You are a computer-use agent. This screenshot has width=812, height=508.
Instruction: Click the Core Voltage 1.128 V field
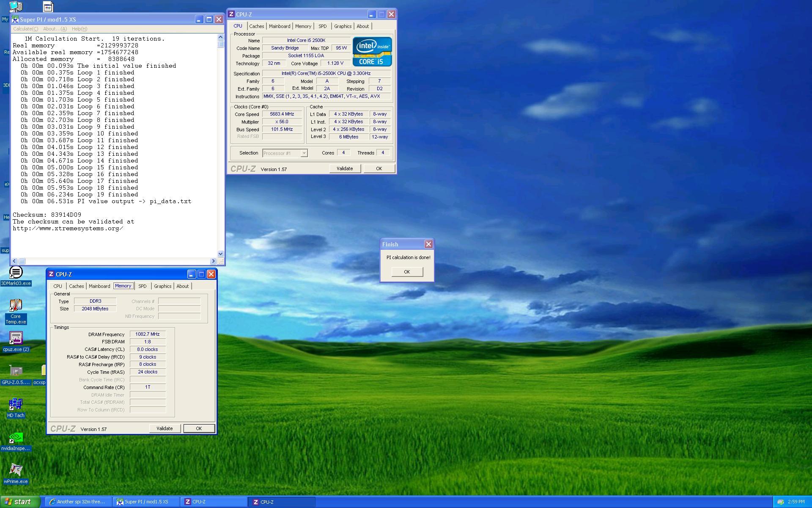click(x=335, y=63)
